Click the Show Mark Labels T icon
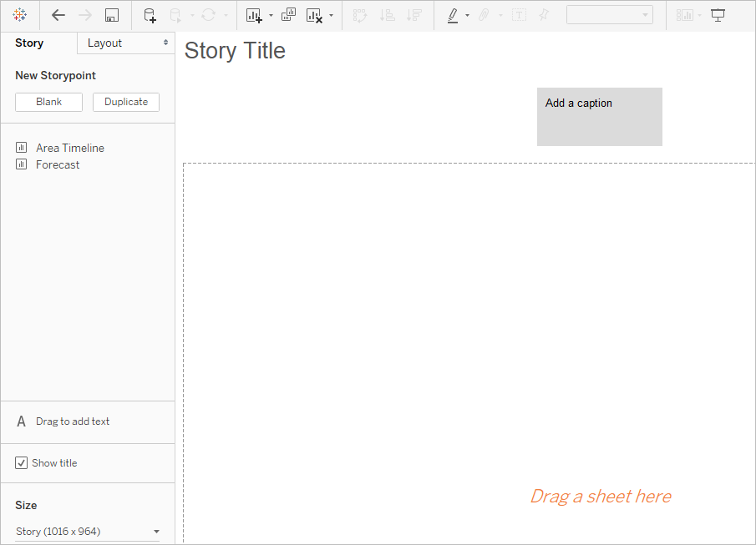This screenshot has height=545, width=756. click(519, 15)
